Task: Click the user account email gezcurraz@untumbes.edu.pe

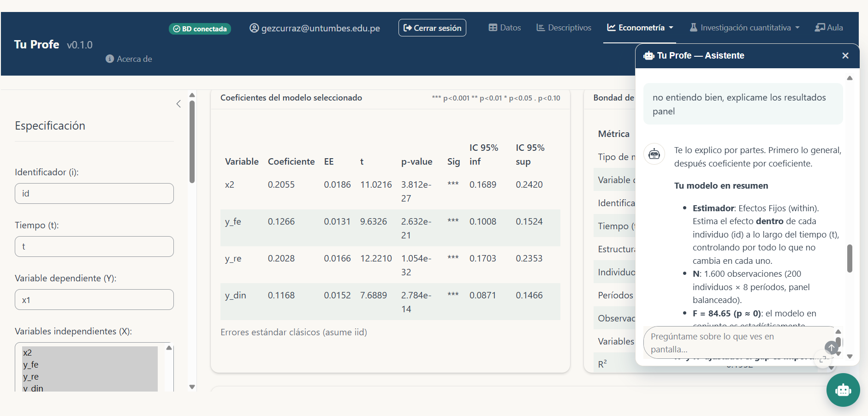Action: pyautogui.click(x=315, y=28)
